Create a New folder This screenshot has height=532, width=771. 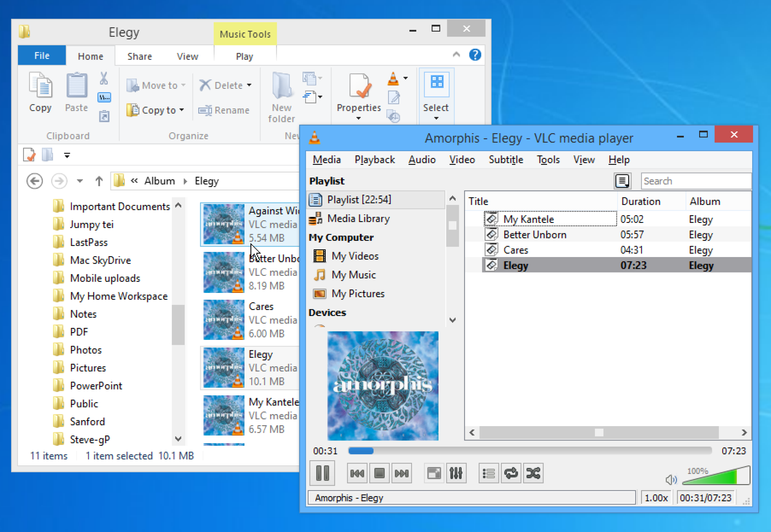click(x=282, y=97)
